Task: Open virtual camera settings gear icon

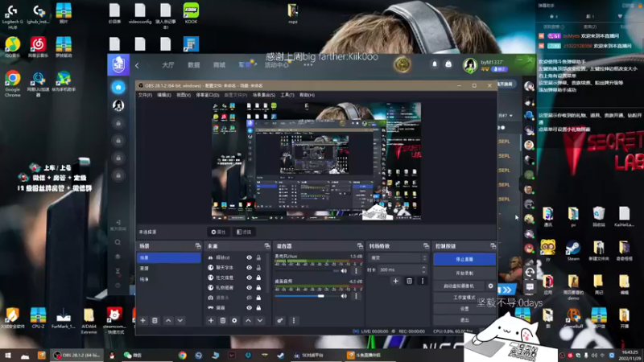Action: [490, 286]
